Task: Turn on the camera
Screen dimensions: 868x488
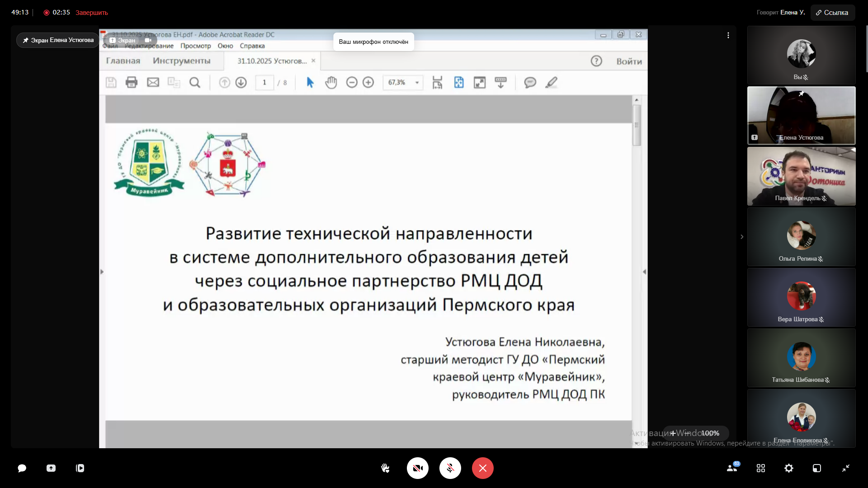Action: click(418, 468)
